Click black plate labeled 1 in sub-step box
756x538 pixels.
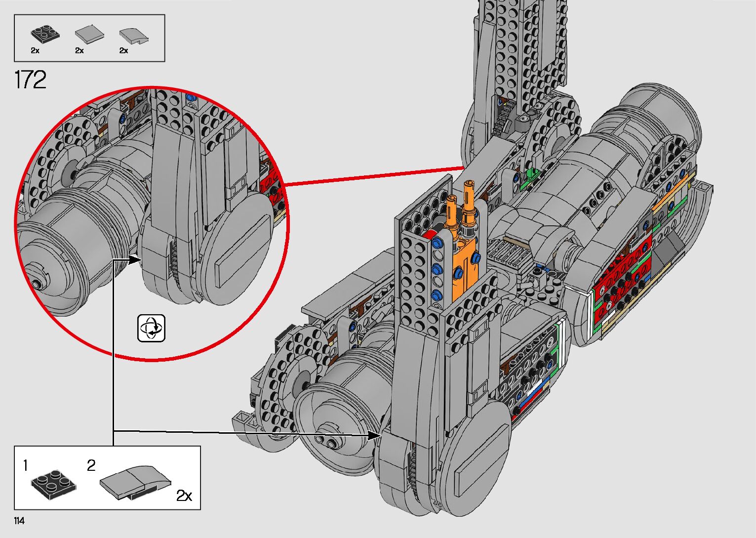[54, 483]
